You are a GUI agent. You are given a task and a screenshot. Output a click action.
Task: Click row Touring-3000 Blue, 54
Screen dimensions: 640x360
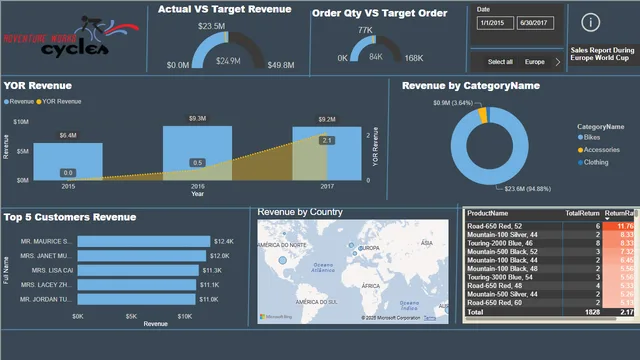(550, 278)
